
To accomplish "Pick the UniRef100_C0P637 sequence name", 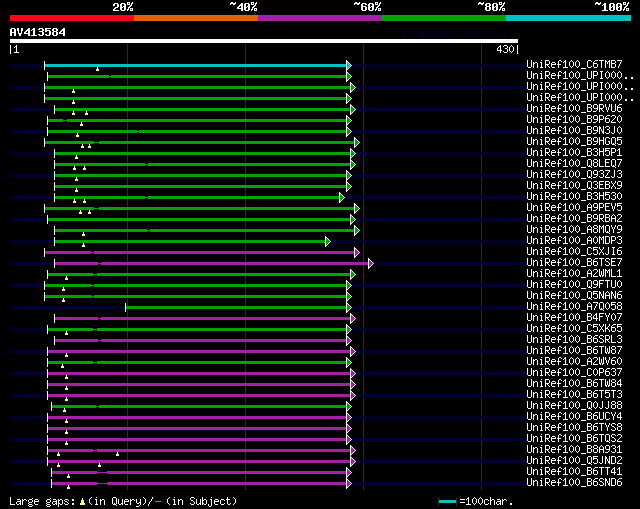I will (x=574, y=373).
